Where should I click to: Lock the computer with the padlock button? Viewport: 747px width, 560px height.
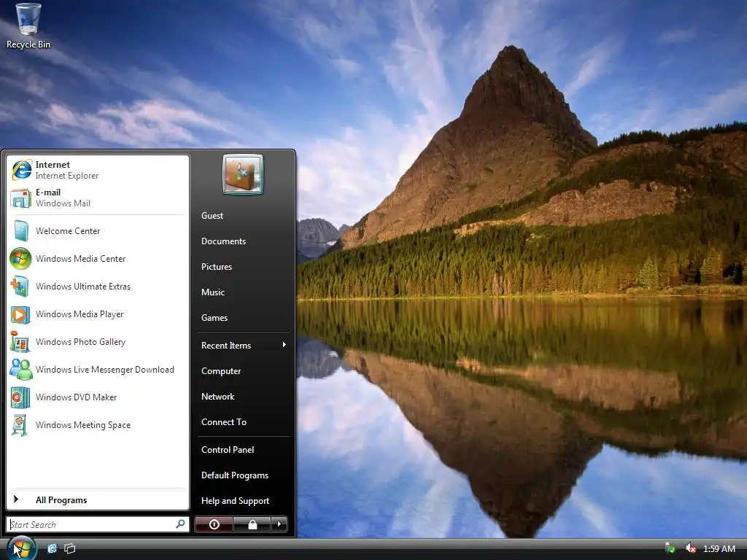point(252,524)
